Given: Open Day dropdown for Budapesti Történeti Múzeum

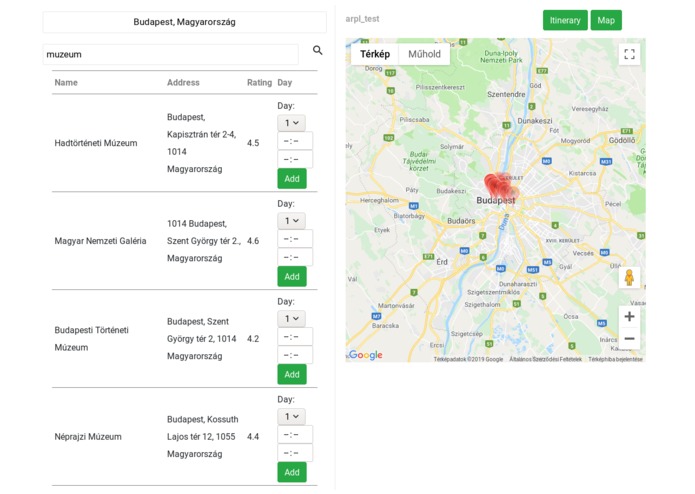Looking at the screenshot, I should pos(291,319).
